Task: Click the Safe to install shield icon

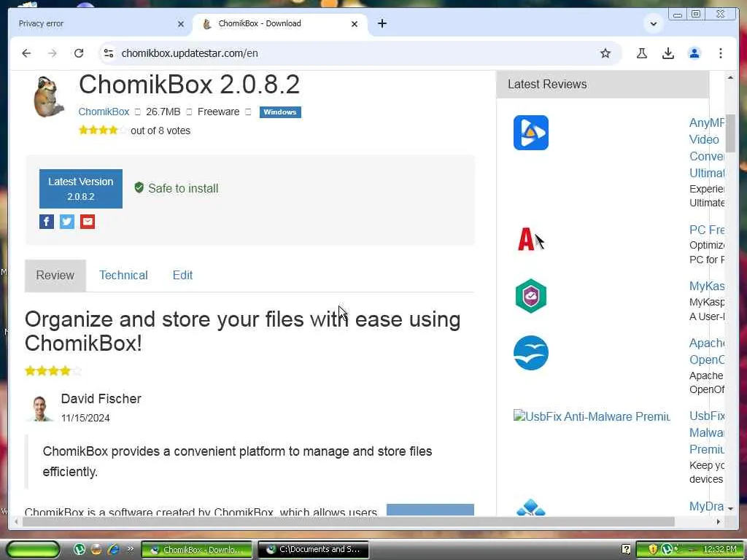Action: click(139, 187)
